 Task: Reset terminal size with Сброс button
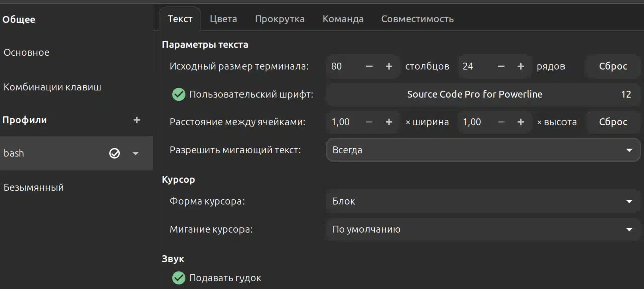pyautogui.click(x=613, y=66)
